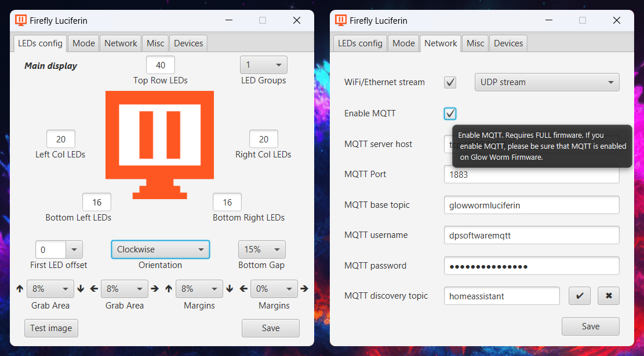Image resolution: width=644 pixels, height=356 pixels.
Task: Click the Bottom Right LEDs number field
Action: point(227,202)
